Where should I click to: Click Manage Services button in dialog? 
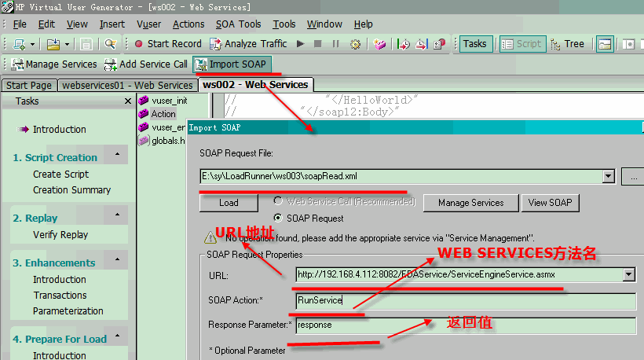click(470, 203)
